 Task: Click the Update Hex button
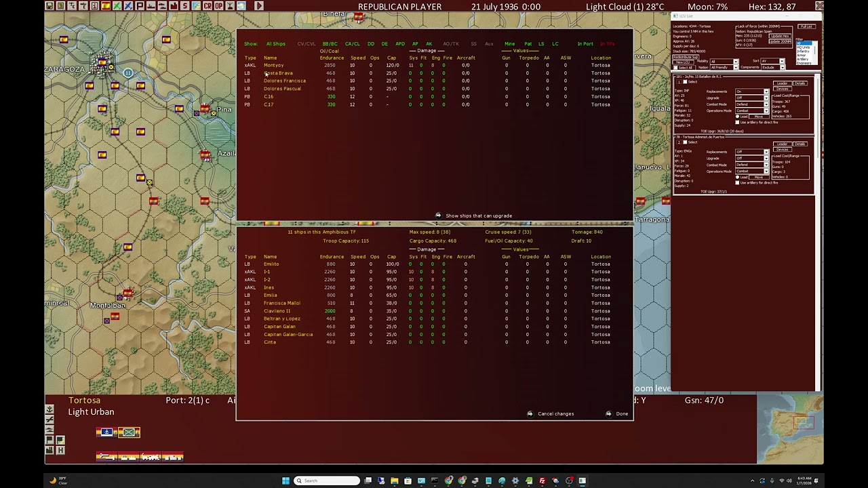click(781, 36)
